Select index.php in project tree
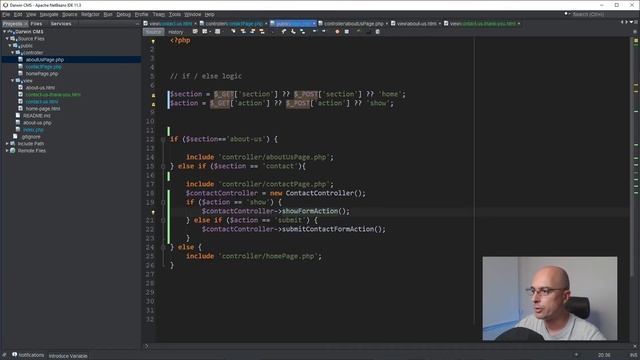Image resolution: width=640 pixels, height=360 pixels. pyautogui.click(x=33, y=129)
